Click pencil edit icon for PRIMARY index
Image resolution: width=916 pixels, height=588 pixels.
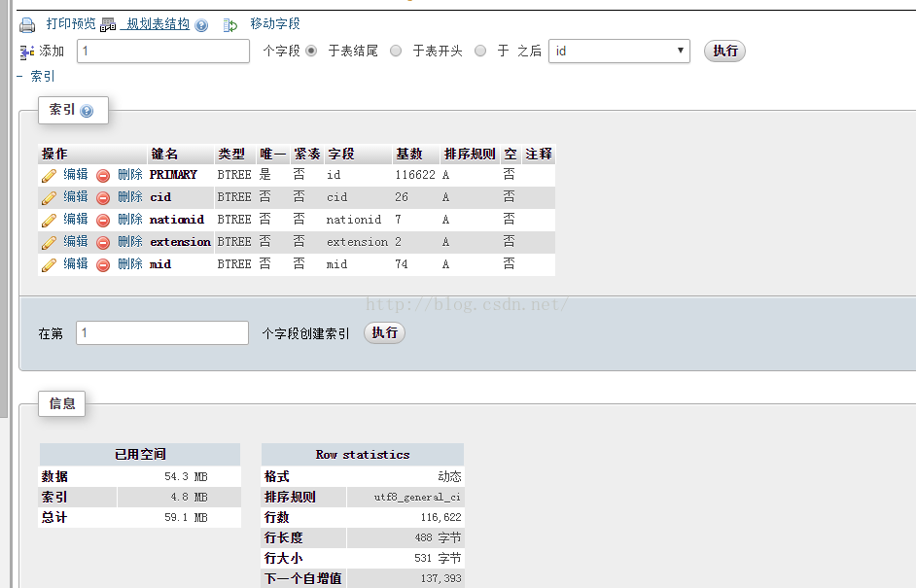49,175
